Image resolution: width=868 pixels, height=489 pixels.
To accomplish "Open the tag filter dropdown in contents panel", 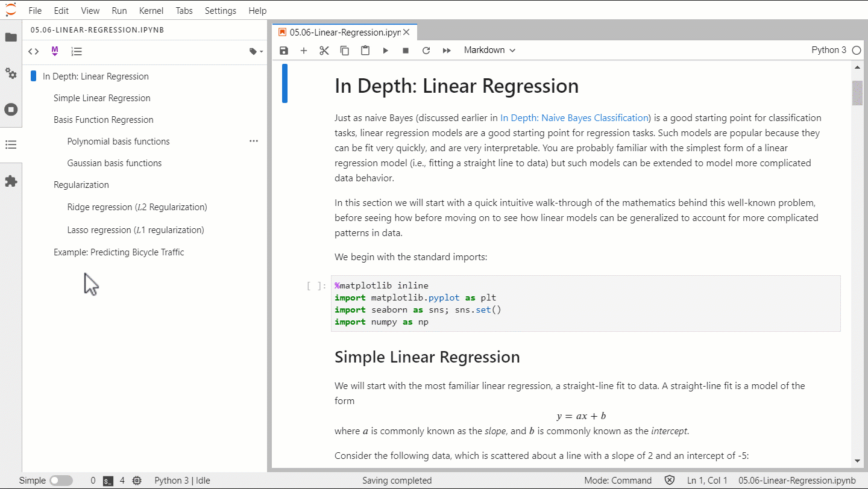I will tap(256, 52).
